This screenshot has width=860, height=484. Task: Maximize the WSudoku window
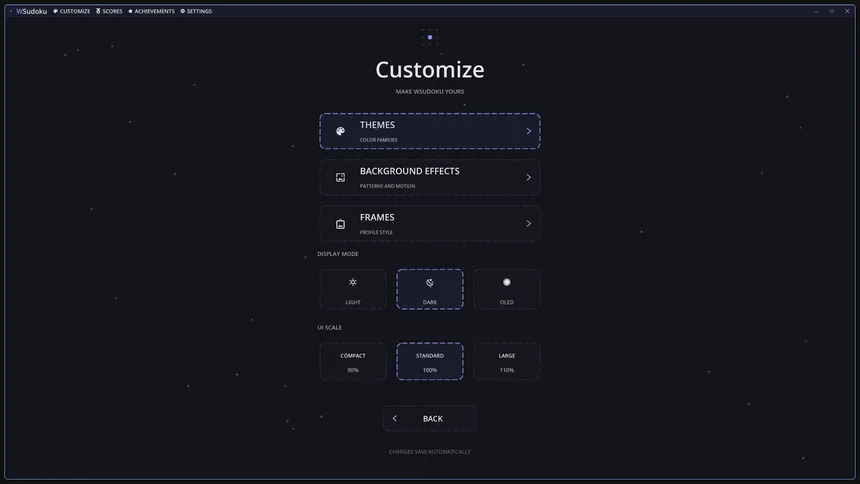point(831,11)
